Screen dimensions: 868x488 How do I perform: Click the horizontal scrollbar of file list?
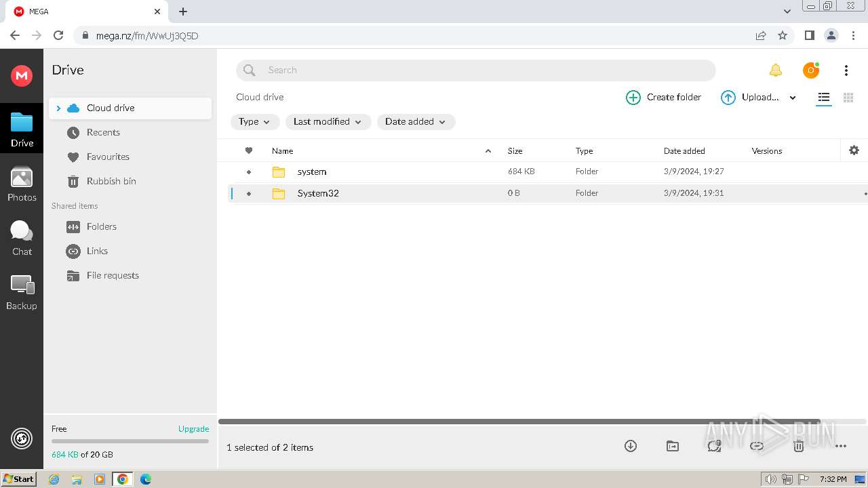pos(519,422)
